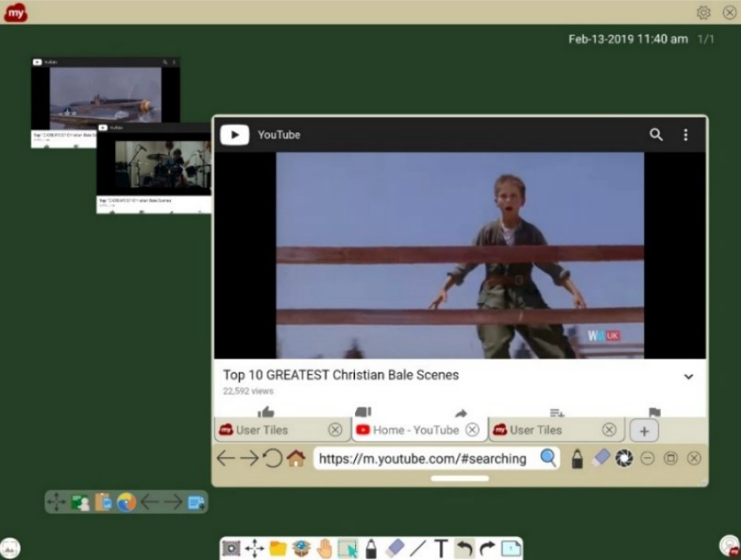The image size is (741, 560).
Task: Select the hand pan tool
Action: pyautogui.click(x=324, y=549)
